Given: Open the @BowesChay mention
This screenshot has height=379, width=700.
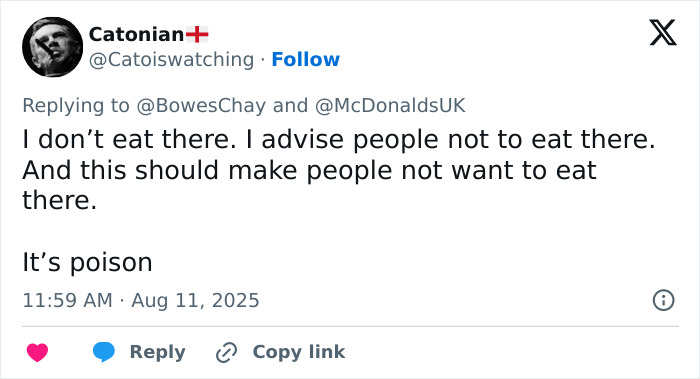Looking at the screenshot, I should (x=201, y=106).
